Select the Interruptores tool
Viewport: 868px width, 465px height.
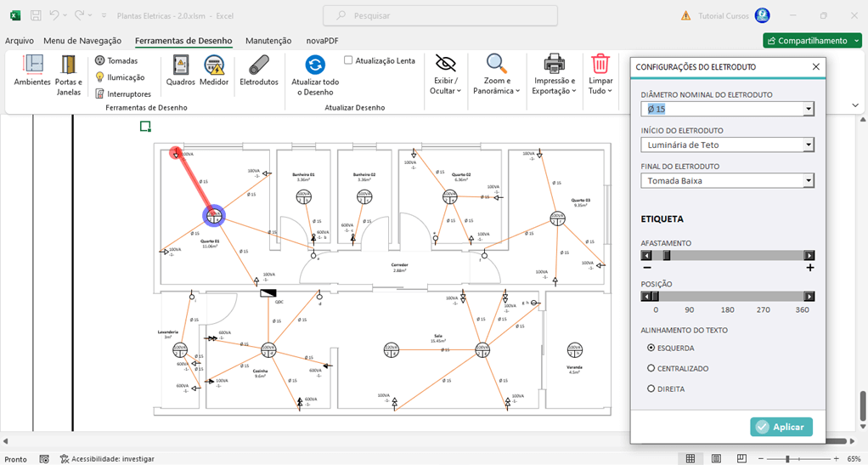coord(123,94)
